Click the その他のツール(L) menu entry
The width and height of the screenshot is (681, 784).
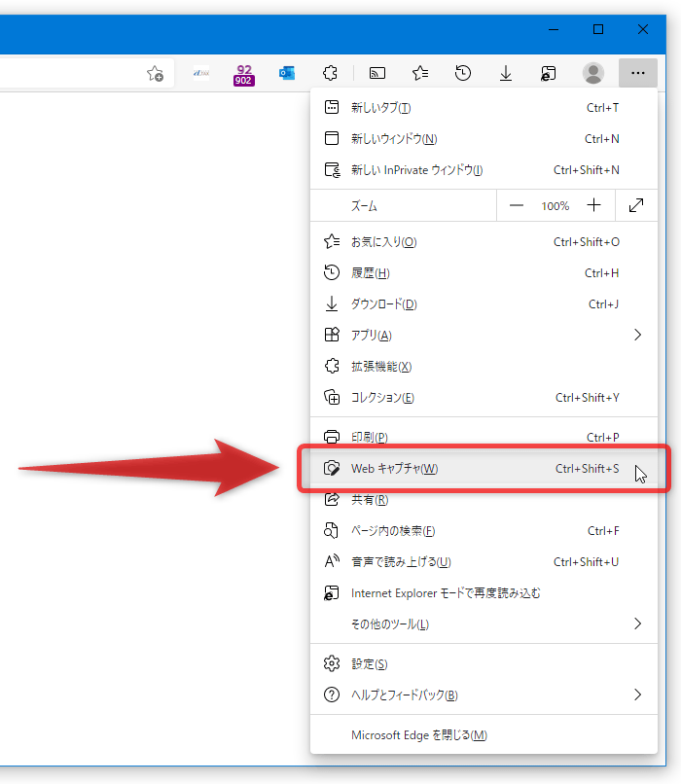pos(484,624)
